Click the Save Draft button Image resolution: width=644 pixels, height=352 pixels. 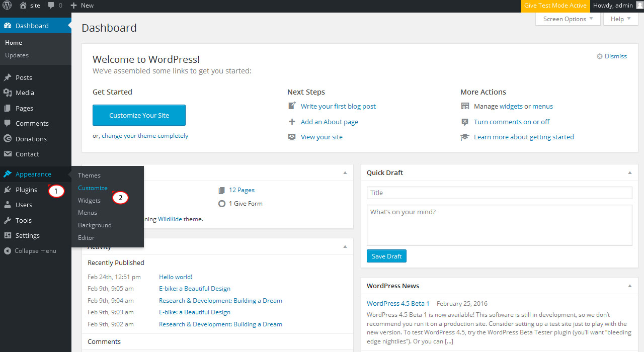coord(386,256)
